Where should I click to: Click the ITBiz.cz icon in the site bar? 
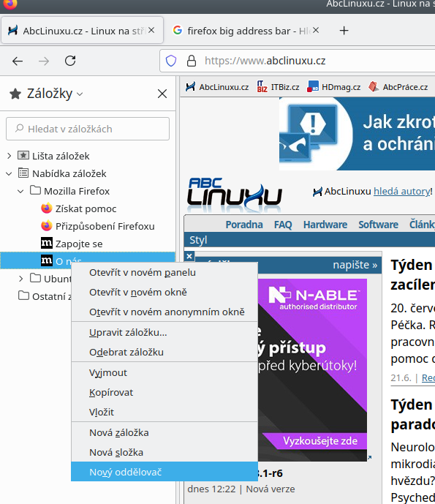click(x=262, y=87)
